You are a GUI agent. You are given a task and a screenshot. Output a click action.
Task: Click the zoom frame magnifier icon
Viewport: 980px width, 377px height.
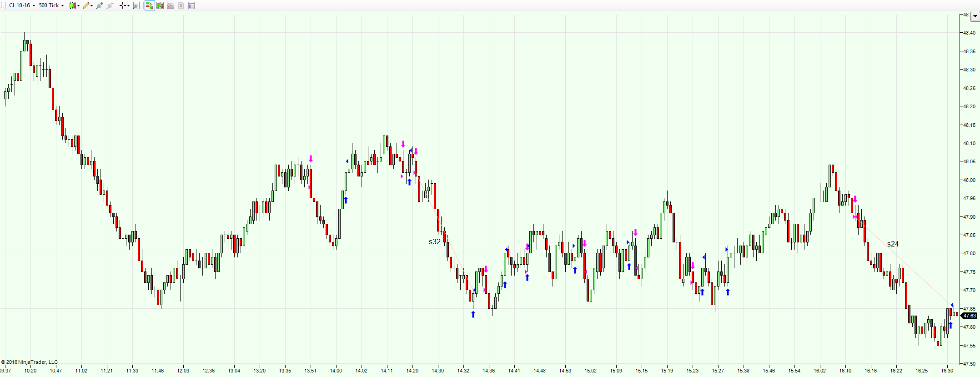136,5
